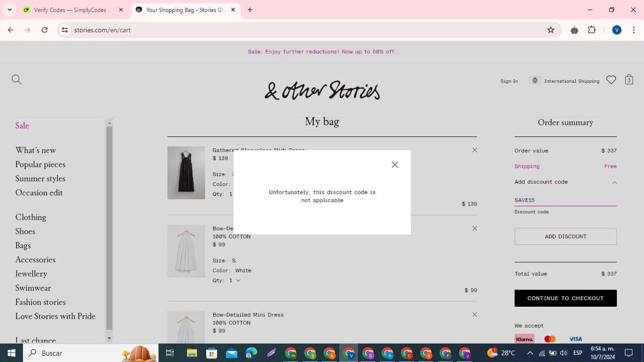Open the International Shipping link
This screenshot has width=644, height=362.
click(572, 81)
